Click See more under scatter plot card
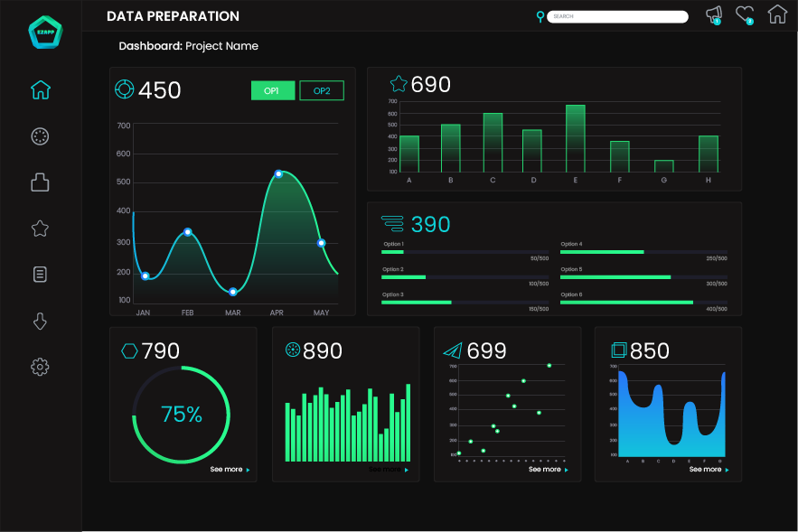798x532 pixels. pyautogui.click(x=548, y=470)
